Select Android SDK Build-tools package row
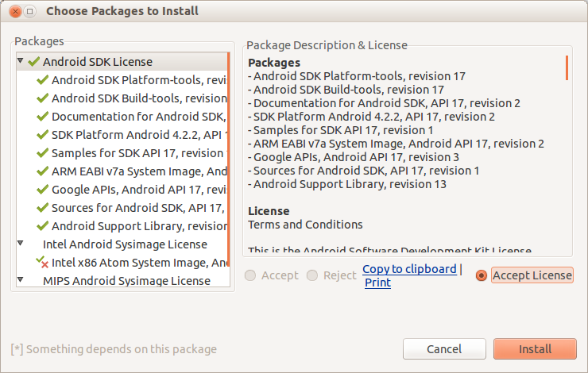The image size is (588, 373). 122,98
